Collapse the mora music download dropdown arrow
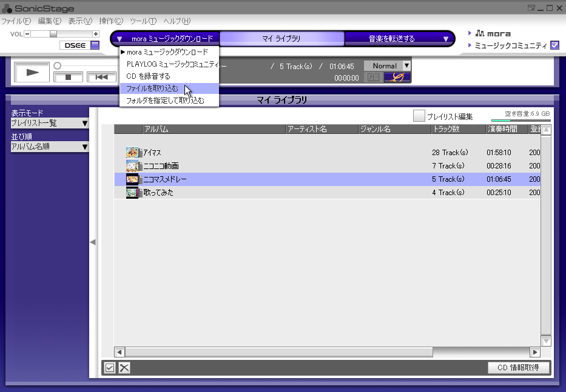Image resolution: width=566 pixels, height=392 pixels. point(120,39)
